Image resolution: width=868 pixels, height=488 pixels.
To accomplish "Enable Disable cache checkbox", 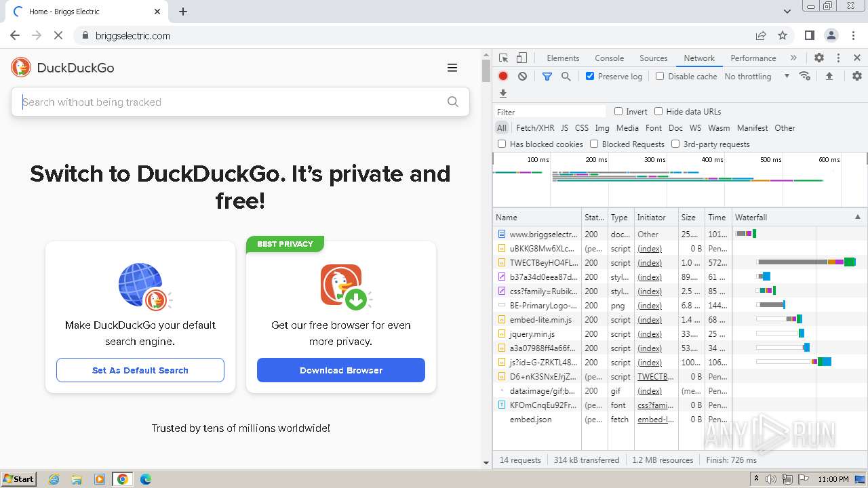I will 660,77.
